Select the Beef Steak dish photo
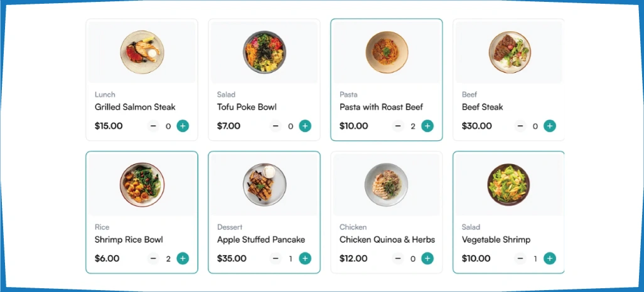 point(510,52)
